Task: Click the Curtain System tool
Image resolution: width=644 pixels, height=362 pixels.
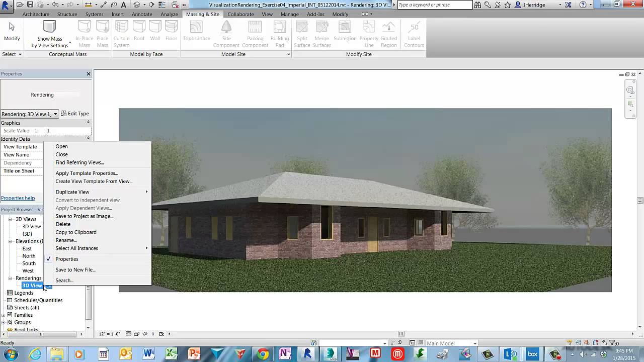Action: [121, 34]
